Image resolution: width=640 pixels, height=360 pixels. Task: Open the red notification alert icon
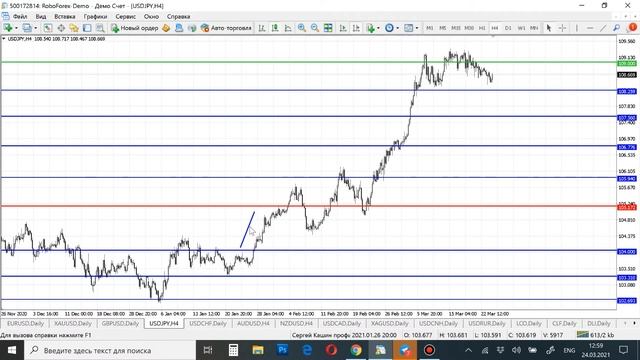click(x=632, y=27)
